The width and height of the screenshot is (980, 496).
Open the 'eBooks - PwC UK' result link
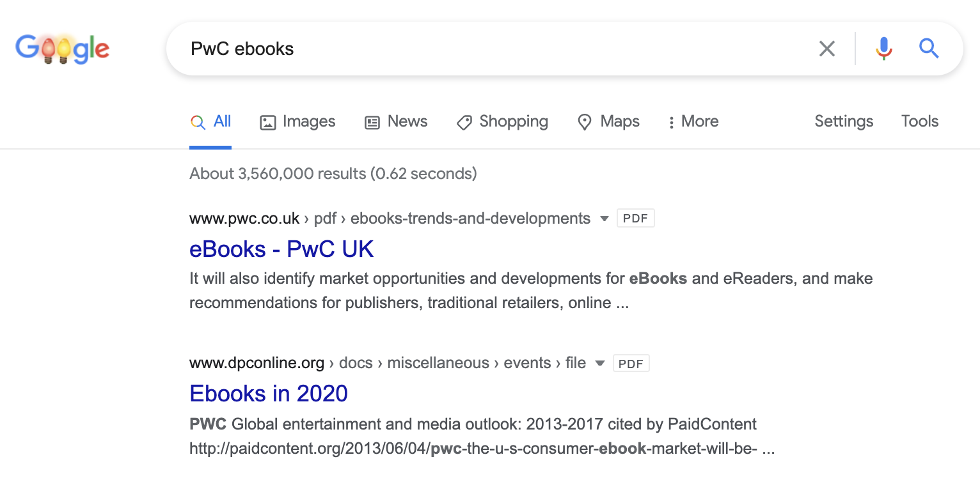point(281,249)
